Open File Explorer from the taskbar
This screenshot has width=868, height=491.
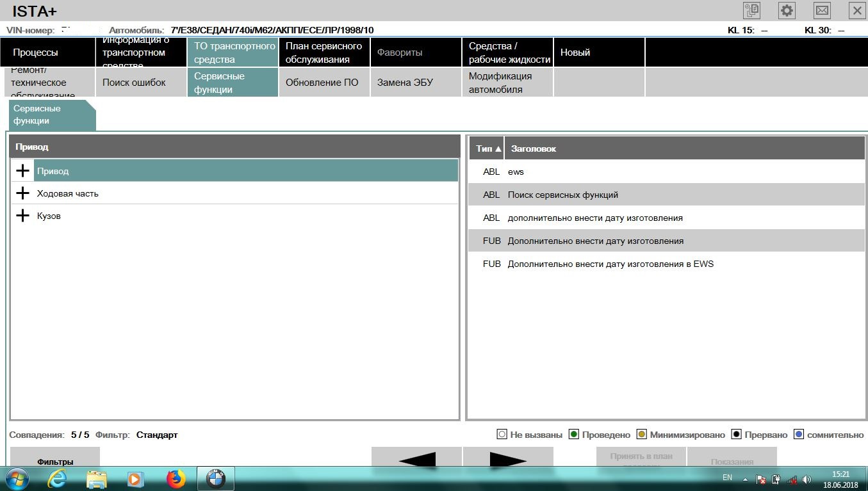point(97,479)
